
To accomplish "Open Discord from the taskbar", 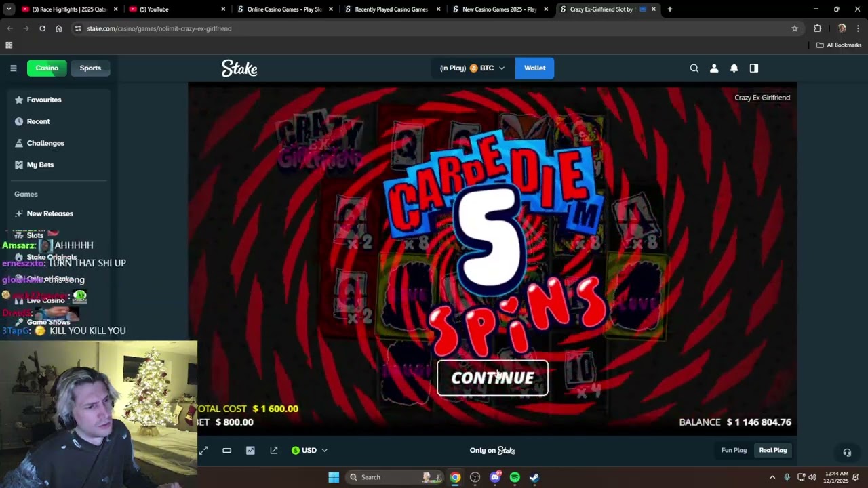I will pyautogui.click(x=495, y=477).
